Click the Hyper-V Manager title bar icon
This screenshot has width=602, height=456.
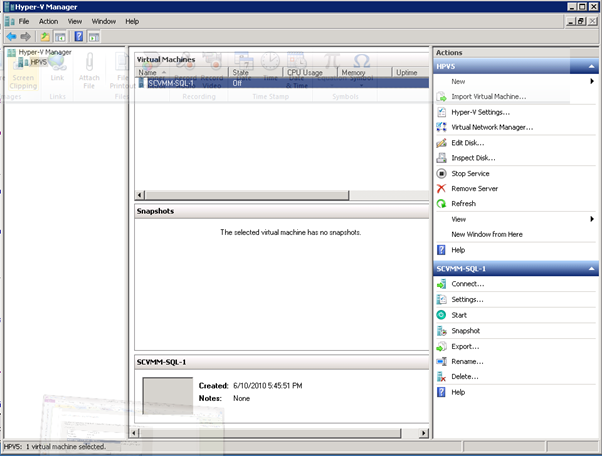point(8,7)
